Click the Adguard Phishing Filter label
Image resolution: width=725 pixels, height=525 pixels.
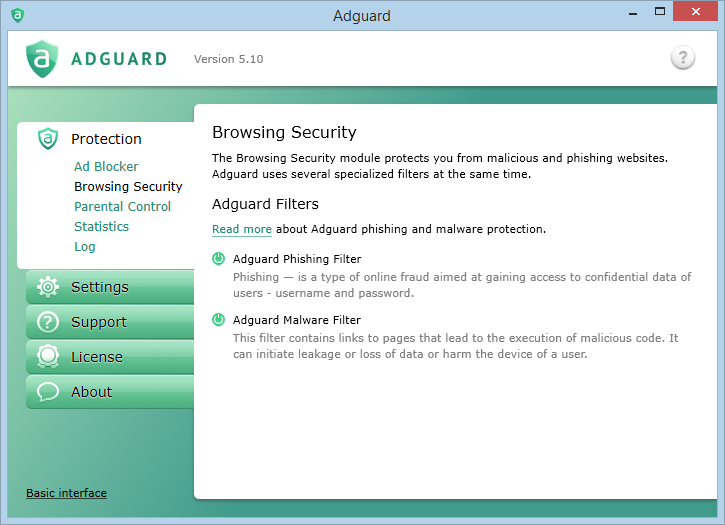click(x=297, y=259)
